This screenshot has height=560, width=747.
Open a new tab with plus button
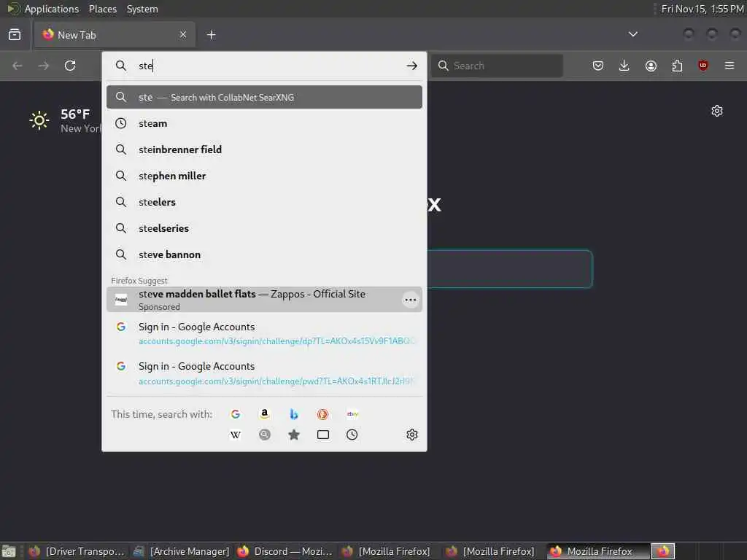point(211,35)
